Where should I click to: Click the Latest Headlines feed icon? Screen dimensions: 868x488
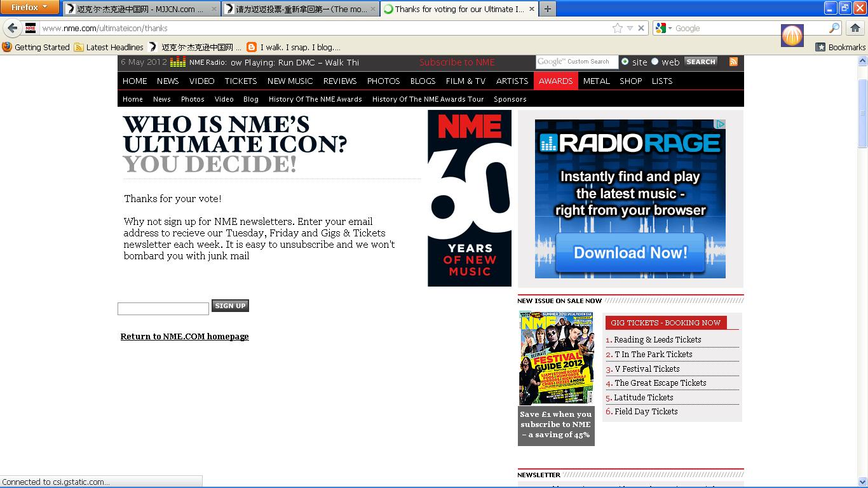(79, 47)
